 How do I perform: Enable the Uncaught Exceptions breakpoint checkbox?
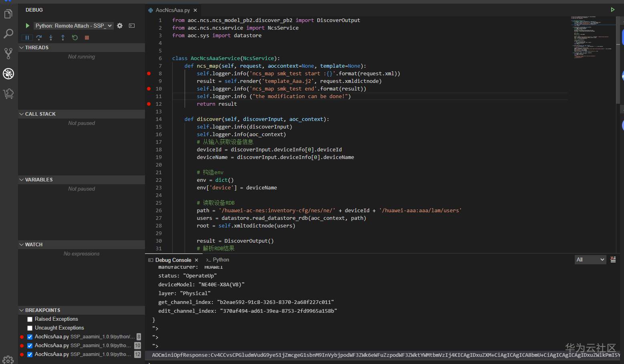pos(30,328)
